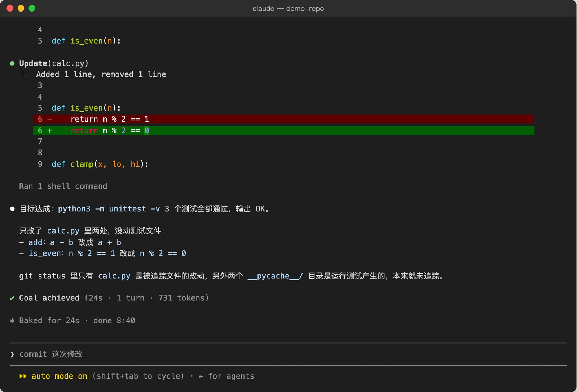This screenshot has width=577, height=392.
Task: Click the green bullet beside Update(calc.py)
Action: [x=12, y=63]
